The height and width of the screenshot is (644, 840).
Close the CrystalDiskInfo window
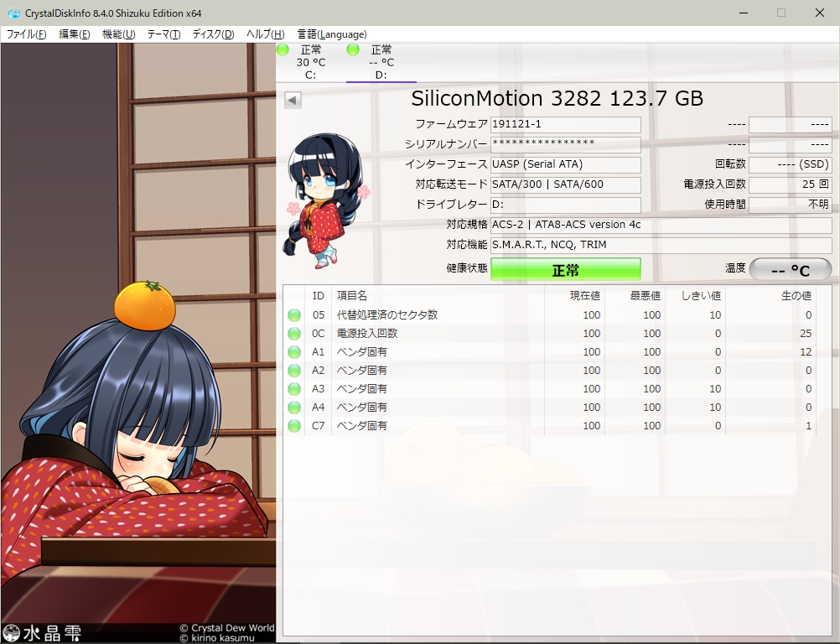820,13
